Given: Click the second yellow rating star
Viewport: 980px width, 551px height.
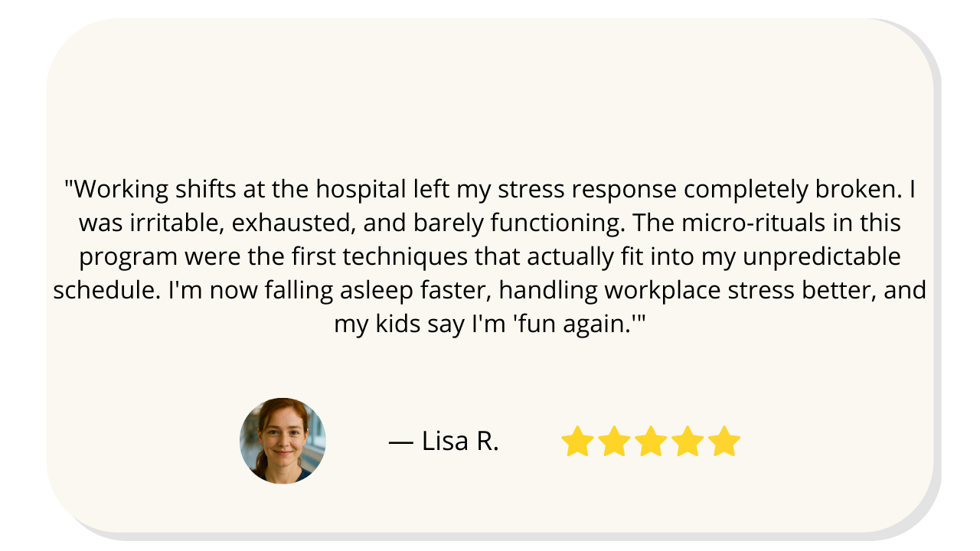Looking at the screenshot, I should click(614, 442).
